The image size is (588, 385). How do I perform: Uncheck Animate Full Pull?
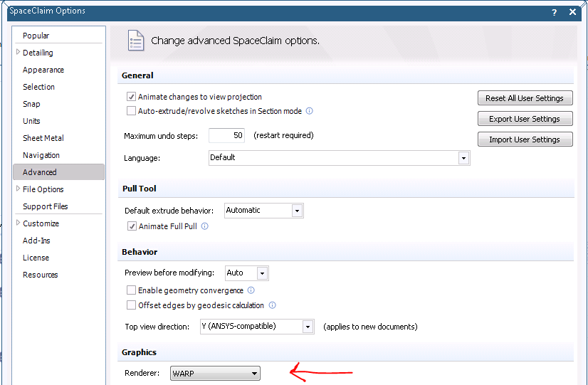[x=132, y=226]
